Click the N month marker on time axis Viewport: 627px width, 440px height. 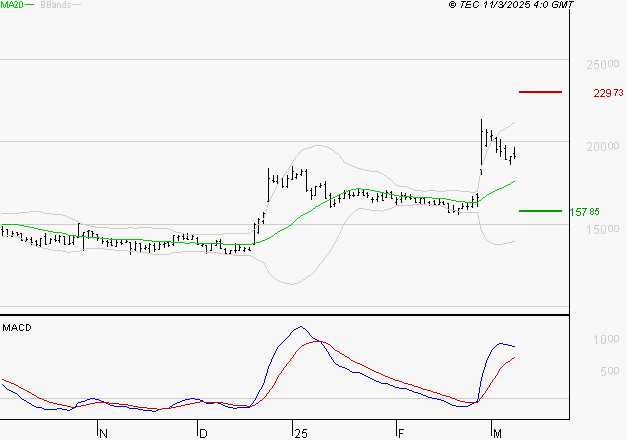(103, 434)
